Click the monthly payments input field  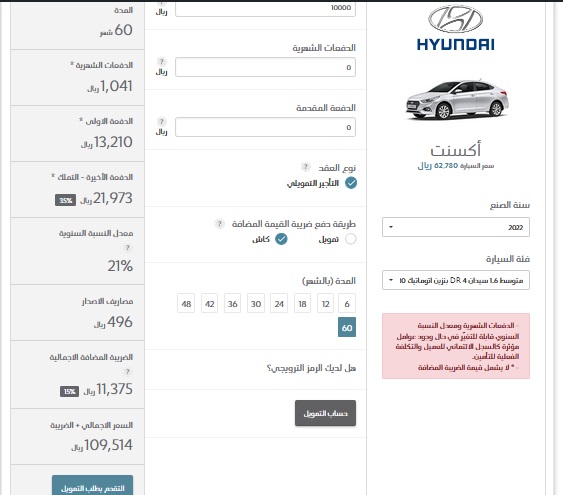(265, 67)
